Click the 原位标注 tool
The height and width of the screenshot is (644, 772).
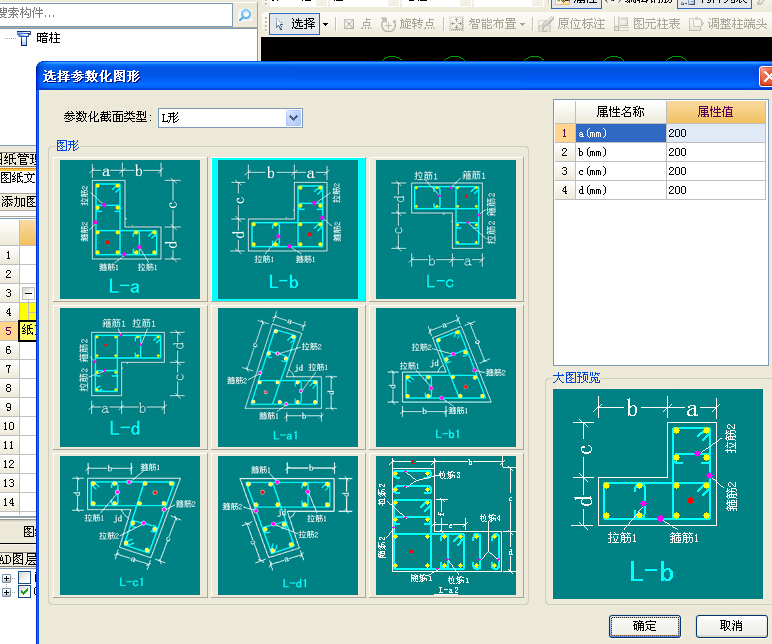[571, 24]
